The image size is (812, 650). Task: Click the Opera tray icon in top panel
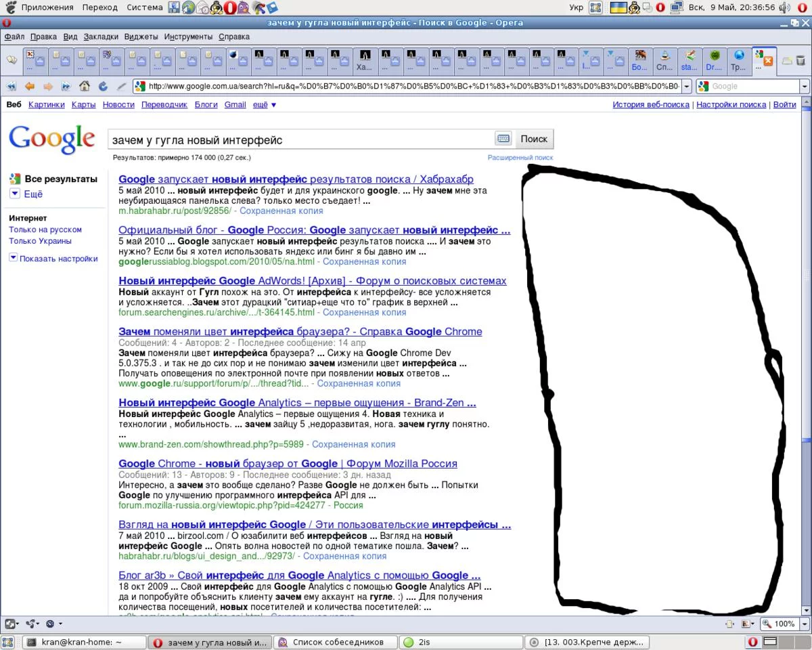(660, 7)
